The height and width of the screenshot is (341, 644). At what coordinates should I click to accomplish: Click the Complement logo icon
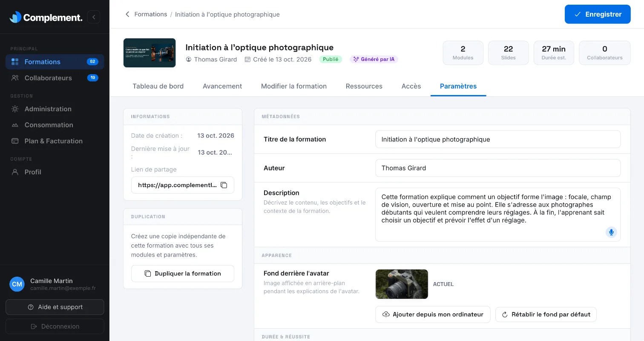coord(15,17)
